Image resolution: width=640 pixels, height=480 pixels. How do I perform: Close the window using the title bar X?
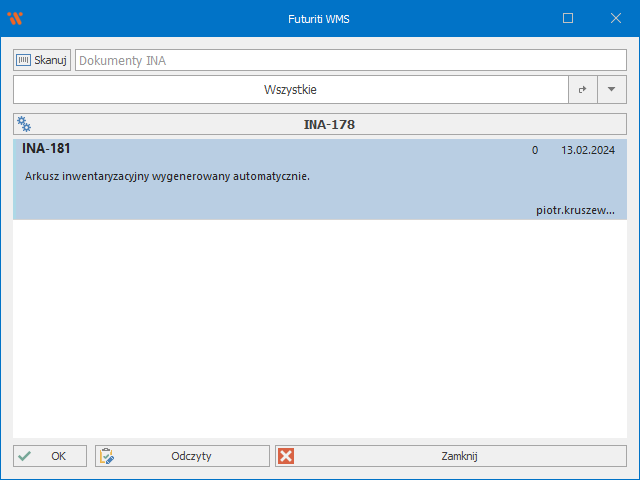(615, 18)
